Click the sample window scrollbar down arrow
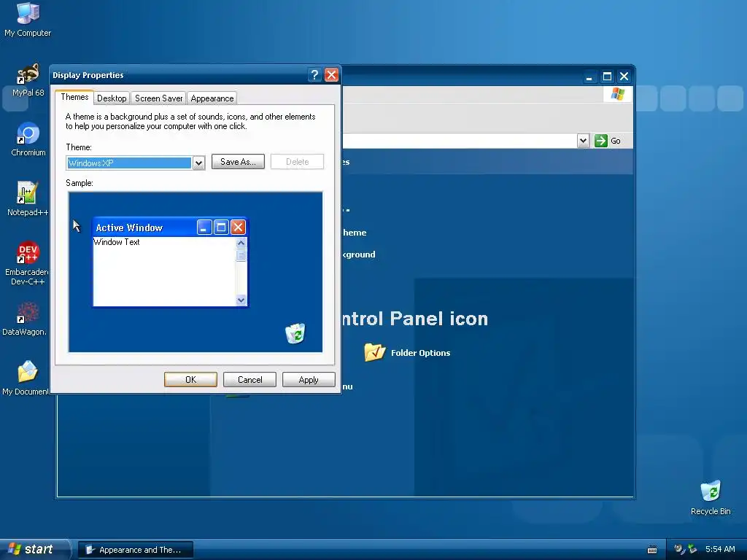This screenshot has width=747, height=560. click(x=241, y=300)
